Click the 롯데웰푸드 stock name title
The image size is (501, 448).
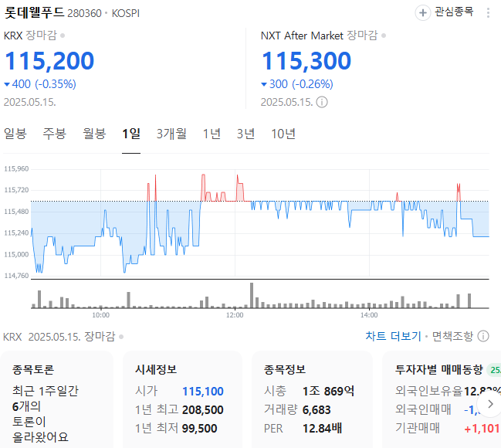(34, 13)
